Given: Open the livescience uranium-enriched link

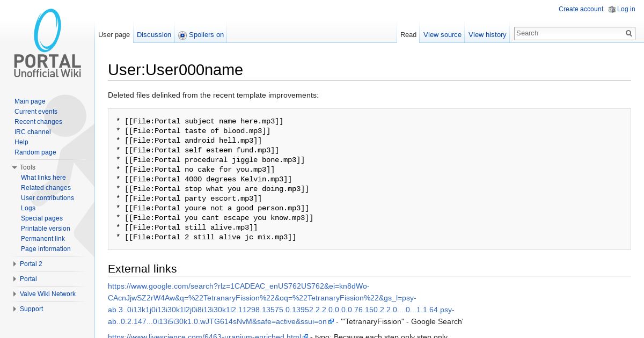Looking at the screenshot, I should click(204, 335).
